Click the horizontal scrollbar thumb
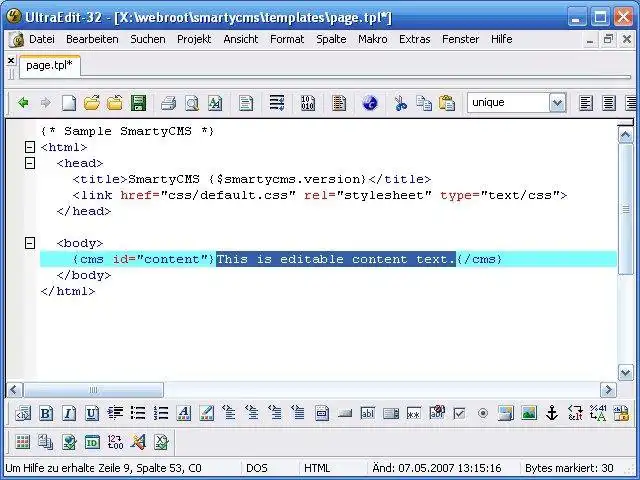Screen dimensions: 640x480 pos(93,390)
